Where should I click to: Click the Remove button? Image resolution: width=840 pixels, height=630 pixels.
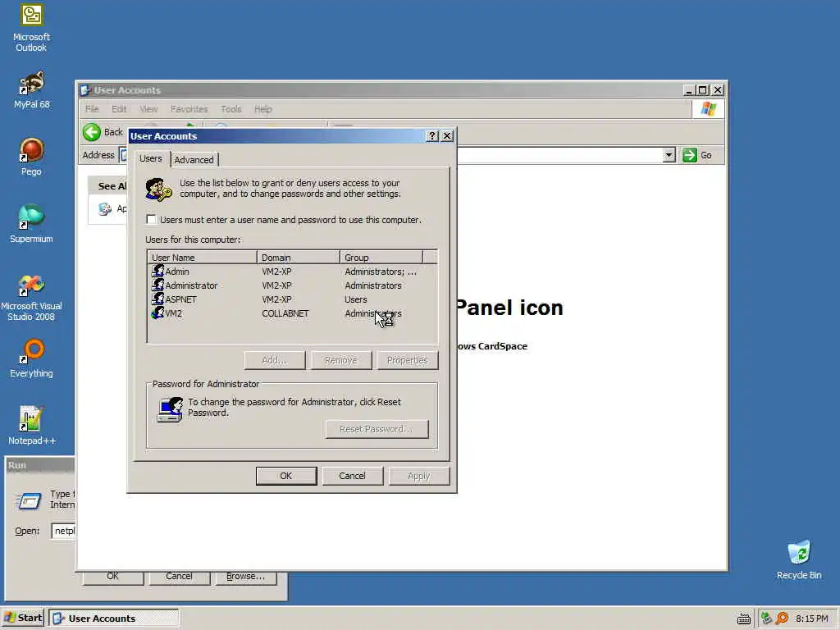[340, 360]
